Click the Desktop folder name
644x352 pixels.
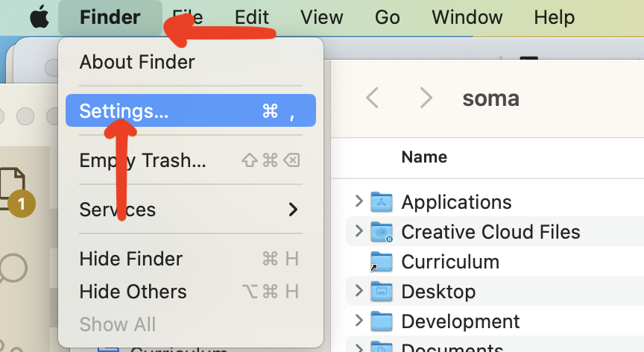438,292
